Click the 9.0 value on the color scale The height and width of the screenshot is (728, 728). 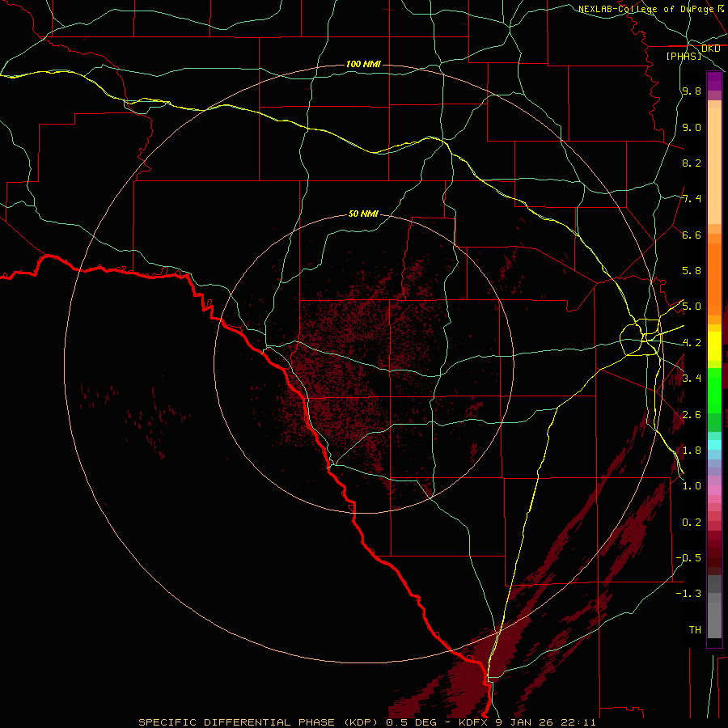click(692, 127)
